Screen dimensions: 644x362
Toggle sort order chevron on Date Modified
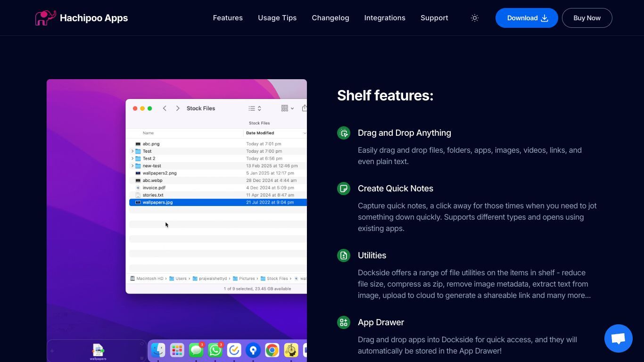click(x=305, y=133)
